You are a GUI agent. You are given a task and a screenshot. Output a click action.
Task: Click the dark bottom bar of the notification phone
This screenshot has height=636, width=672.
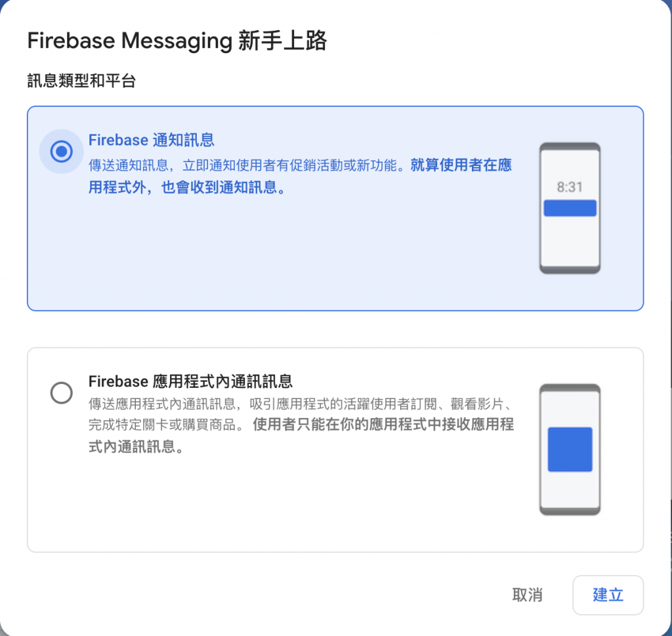point(570,270)
